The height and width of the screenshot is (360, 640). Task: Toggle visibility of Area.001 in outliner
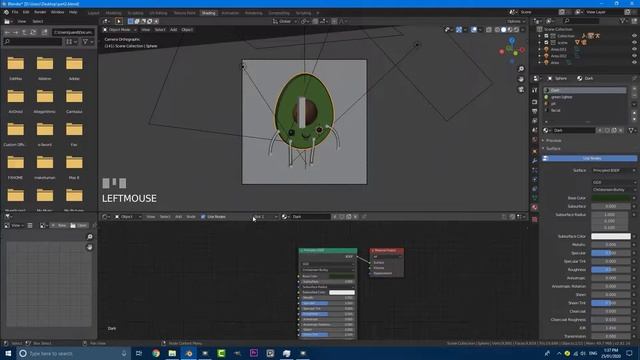tap(634, 49)
